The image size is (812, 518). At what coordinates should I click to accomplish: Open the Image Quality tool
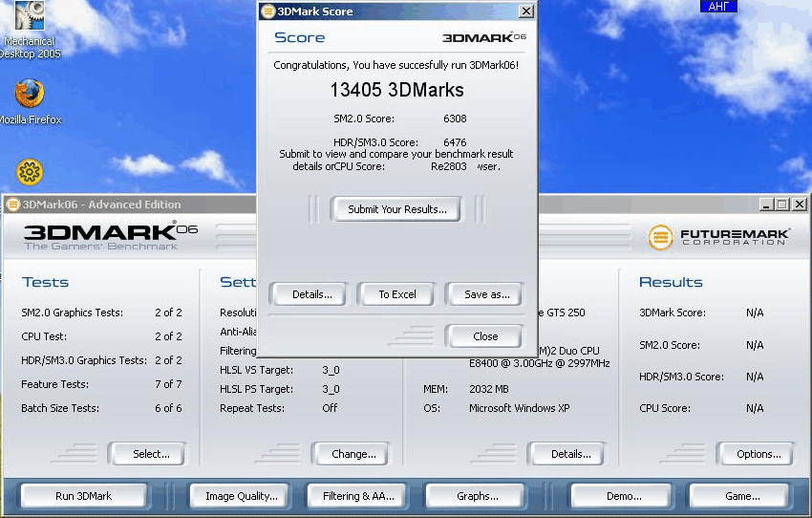[x=242, y=496]
